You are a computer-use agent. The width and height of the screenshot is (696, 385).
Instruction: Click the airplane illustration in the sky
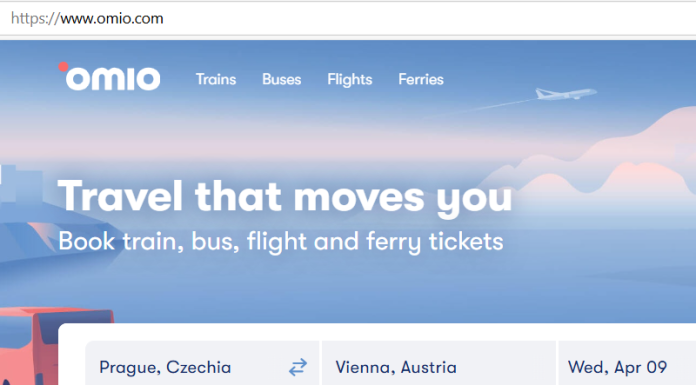(x=566, y=94)
